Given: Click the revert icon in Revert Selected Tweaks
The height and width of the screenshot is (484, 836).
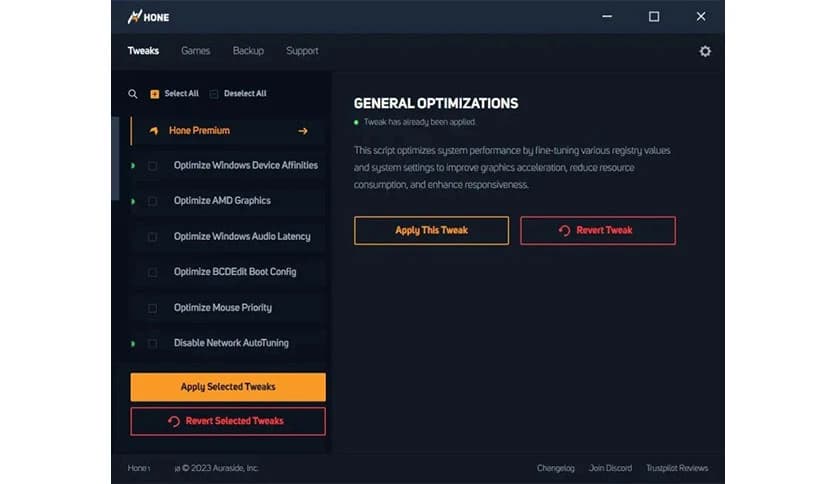Looking at the screenshot, I should click(x=174, y=422).
